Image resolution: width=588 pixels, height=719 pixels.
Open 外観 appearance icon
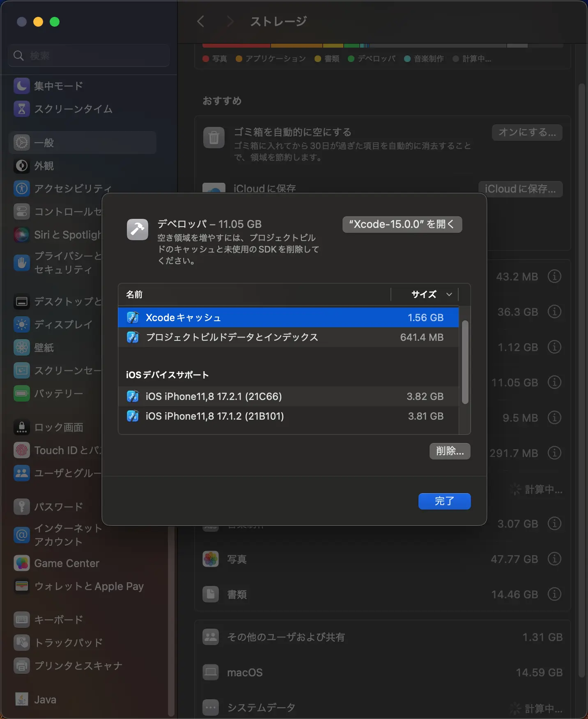[22, 165]
